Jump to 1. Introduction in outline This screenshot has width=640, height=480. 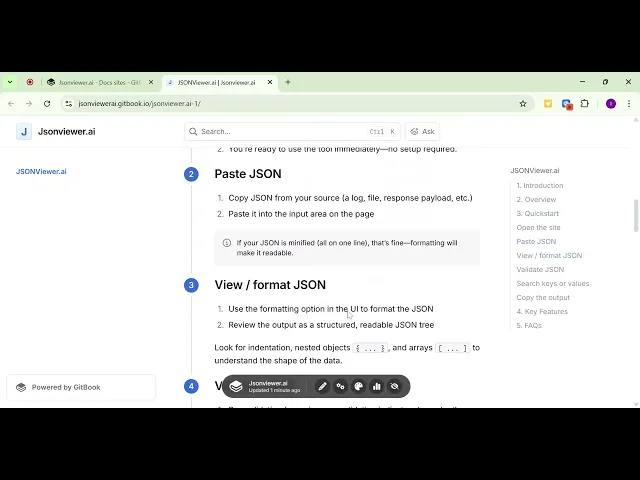coord(540,185)
